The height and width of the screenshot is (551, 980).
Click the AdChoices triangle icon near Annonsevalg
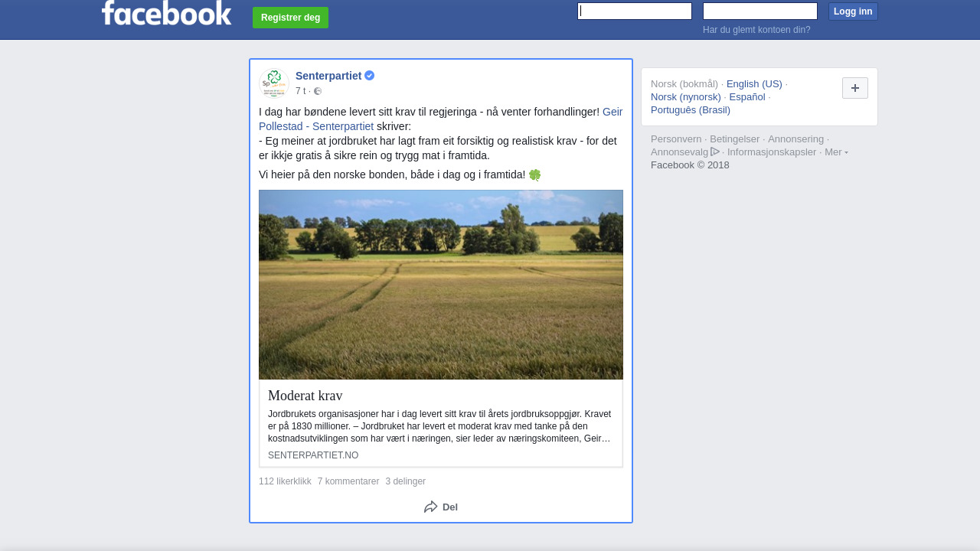(715, 152)
